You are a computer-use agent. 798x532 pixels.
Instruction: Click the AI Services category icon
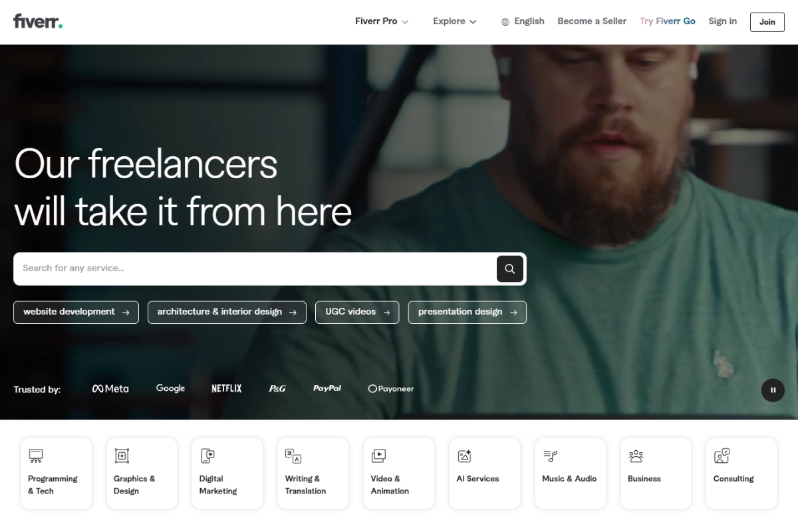click(x=464, y=456)
